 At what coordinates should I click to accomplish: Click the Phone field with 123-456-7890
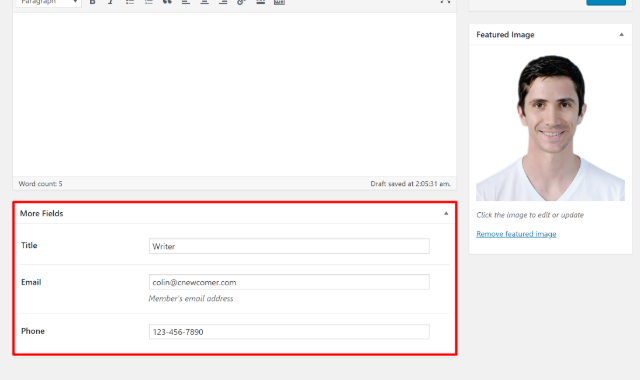coord(289,331)
